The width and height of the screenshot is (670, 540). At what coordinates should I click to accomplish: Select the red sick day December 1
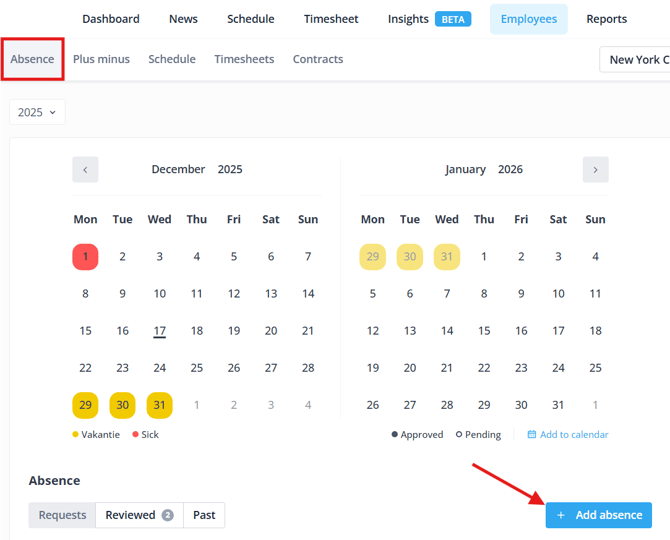pos(85,257)
